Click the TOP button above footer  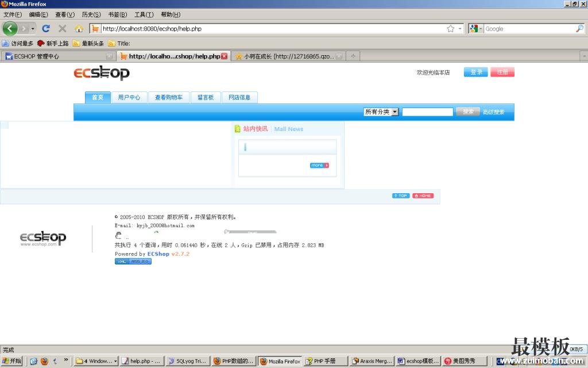401,195
